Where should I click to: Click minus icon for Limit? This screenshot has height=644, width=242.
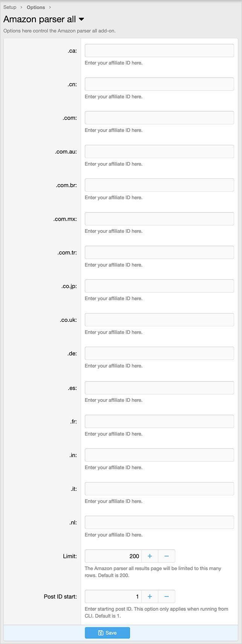pyautogui.click(x=167, y=556)
